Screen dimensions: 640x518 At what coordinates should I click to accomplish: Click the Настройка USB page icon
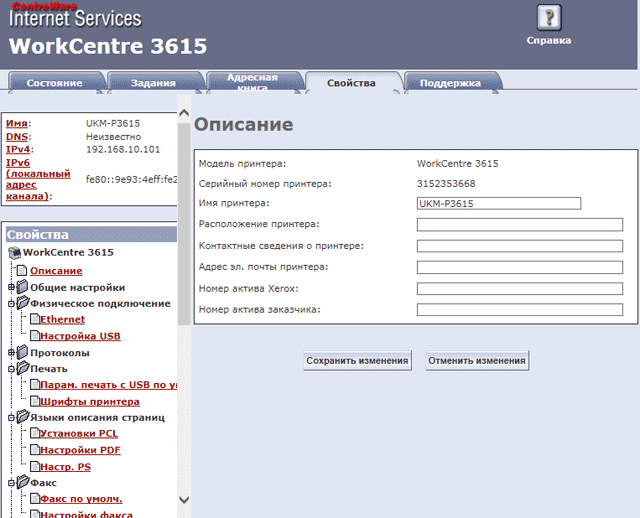(x=35, y=336)
